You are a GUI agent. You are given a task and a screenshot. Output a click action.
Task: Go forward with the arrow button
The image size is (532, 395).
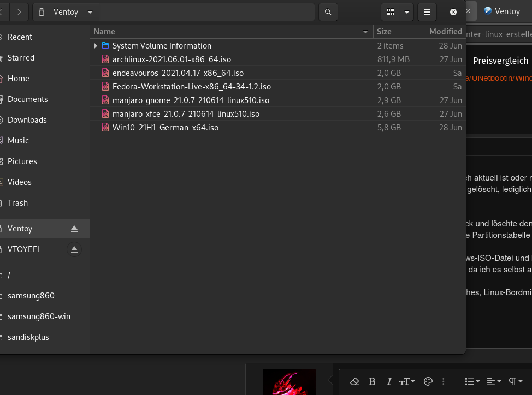19,12
